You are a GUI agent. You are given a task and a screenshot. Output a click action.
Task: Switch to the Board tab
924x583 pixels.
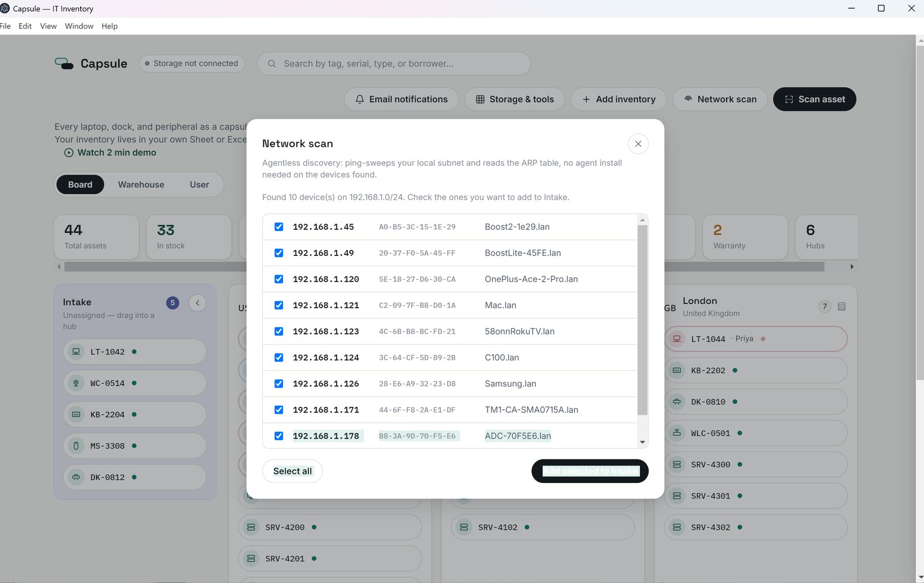coord(80,185)
